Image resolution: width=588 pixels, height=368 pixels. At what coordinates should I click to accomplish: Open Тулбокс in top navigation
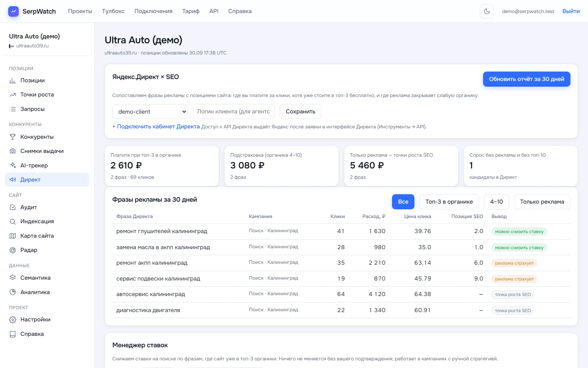(113, 11)
